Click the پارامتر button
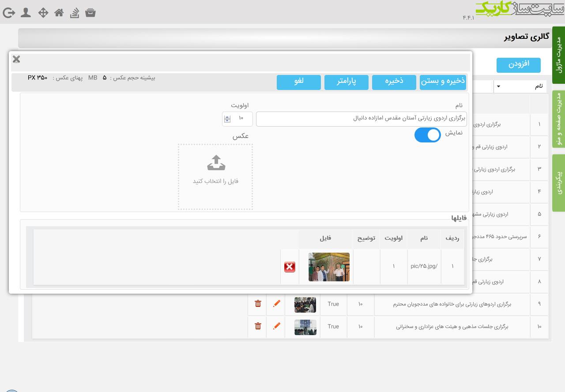565x392 pixels. (347, 82)
